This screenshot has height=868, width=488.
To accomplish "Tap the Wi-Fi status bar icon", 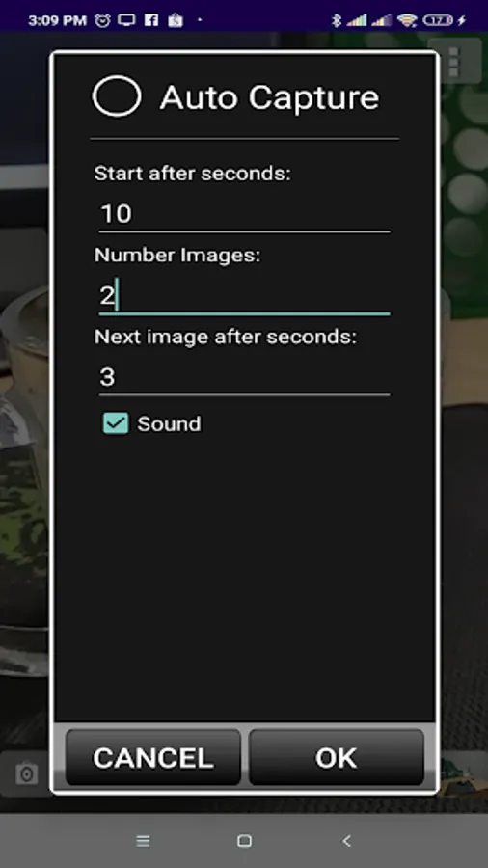I will pos(407,20).
